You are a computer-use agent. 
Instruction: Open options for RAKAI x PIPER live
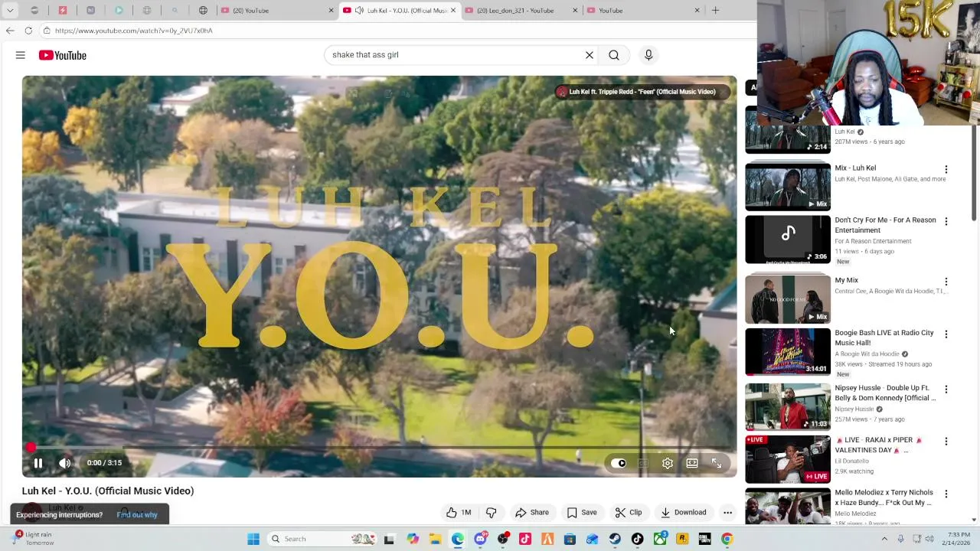[946, 442]
